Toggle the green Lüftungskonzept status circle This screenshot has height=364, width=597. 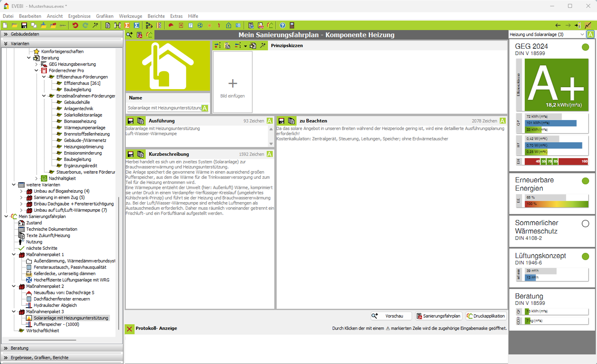585,257
